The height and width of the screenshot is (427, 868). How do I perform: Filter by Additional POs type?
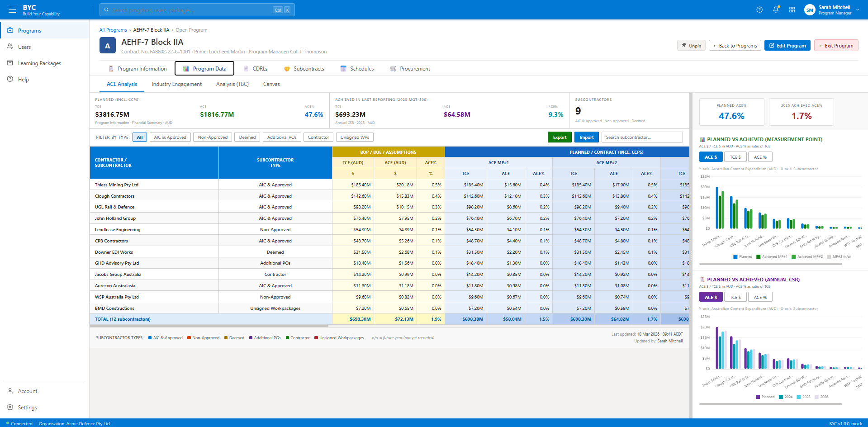(x=282, y=138)
